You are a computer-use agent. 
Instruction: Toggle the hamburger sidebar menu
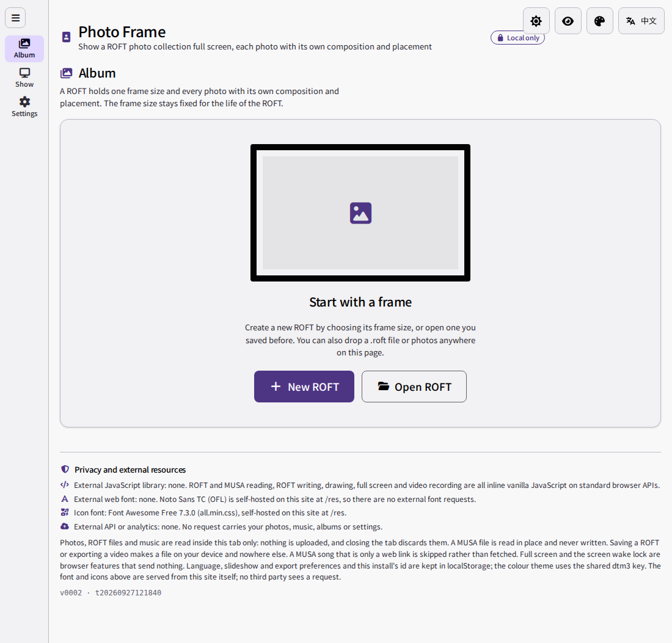pyautogui.click(x=15, y=18)
